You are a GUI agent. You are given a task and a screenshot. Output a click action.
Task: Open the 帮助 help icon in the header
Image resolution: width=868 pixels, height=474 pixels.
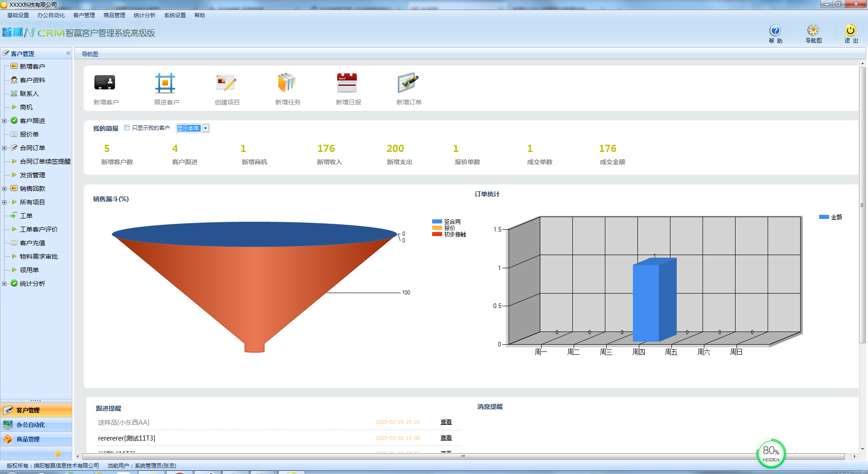pyautogui.click(x=775, y=30)
